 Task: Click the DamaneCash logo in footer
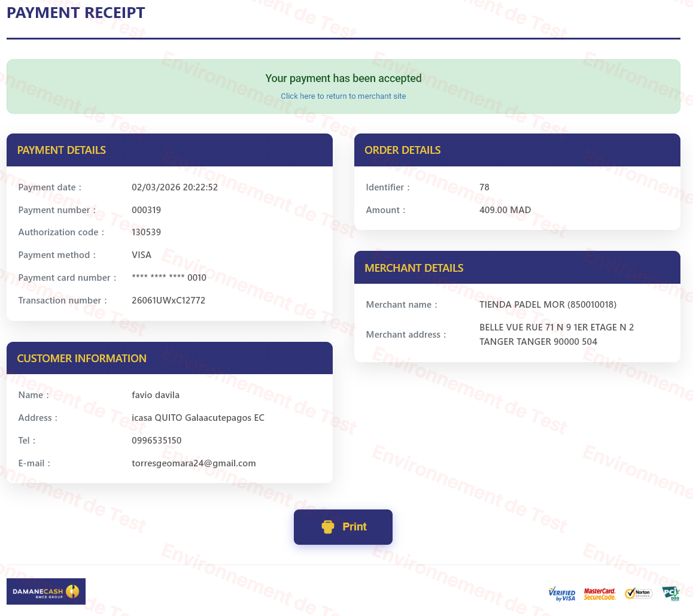(x=46, y=591)
